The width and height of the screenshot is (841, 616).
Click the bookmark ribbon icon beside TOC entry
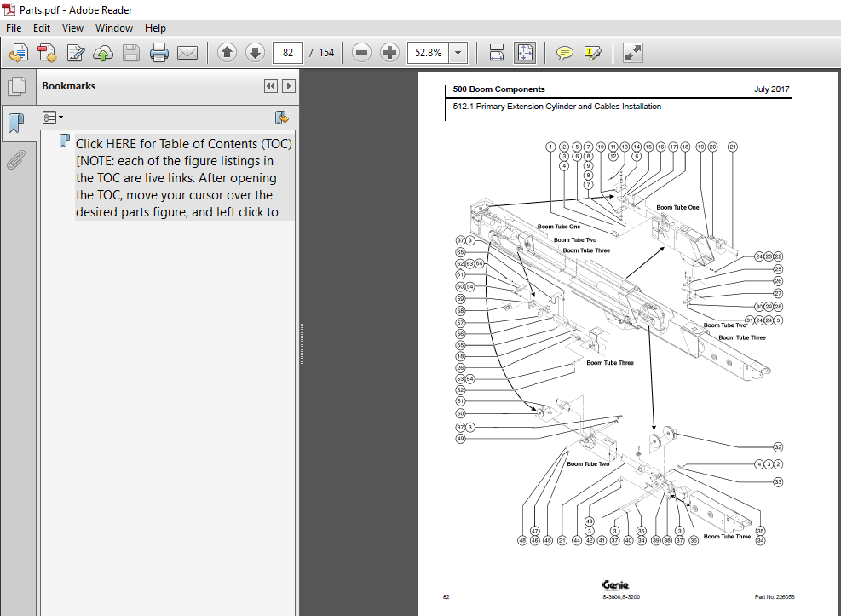(65, 141)
